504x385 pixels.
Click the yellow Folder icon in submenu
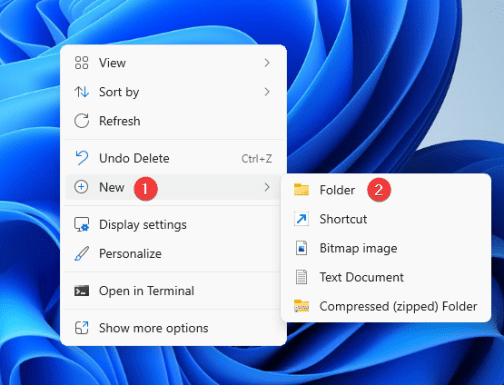coord(301,190)
